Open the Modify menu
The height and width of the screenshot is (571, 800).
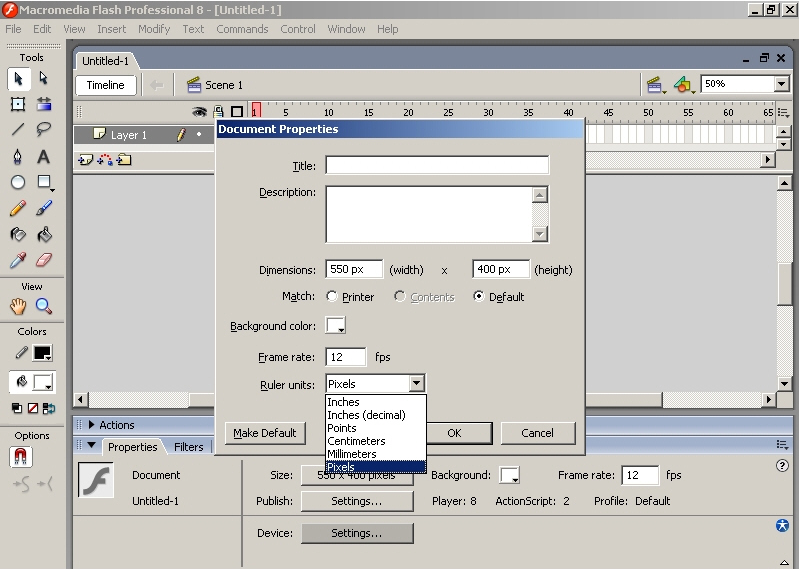[154, 29]
